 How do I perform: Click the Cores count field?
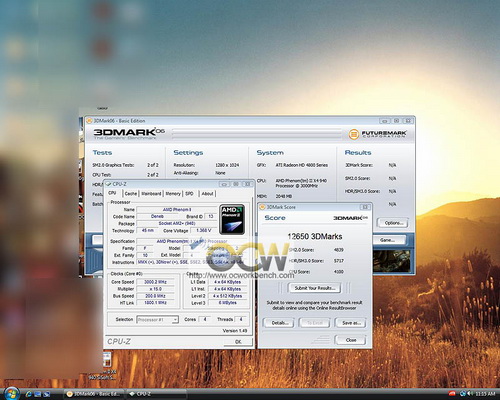point(205,319)
